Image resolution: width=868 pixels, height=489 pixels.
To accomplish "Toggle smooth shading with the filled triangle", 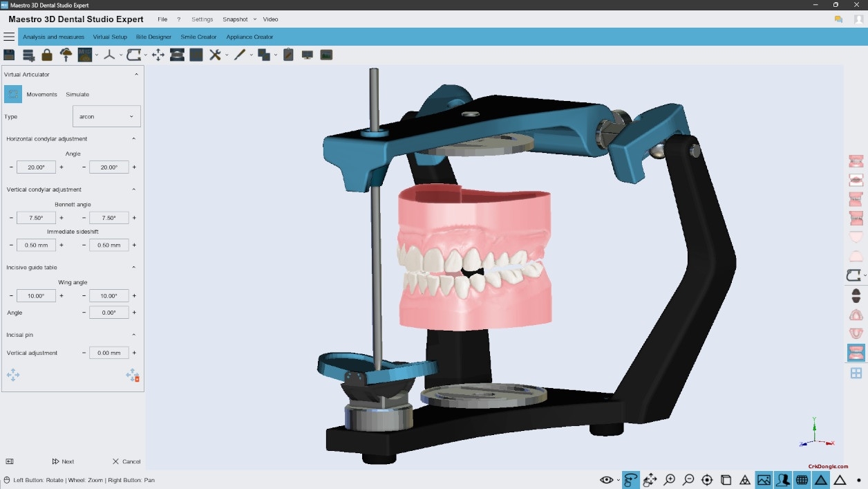I will (820, 479).
